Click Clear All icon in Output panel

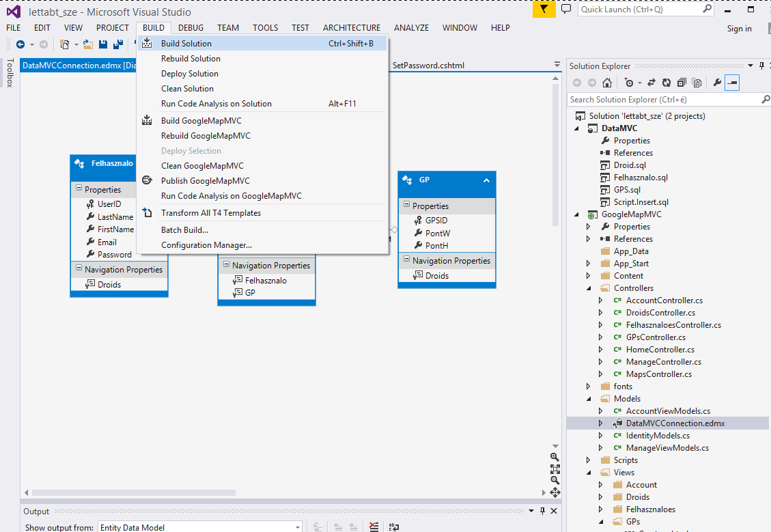click(x=374, y=527)
